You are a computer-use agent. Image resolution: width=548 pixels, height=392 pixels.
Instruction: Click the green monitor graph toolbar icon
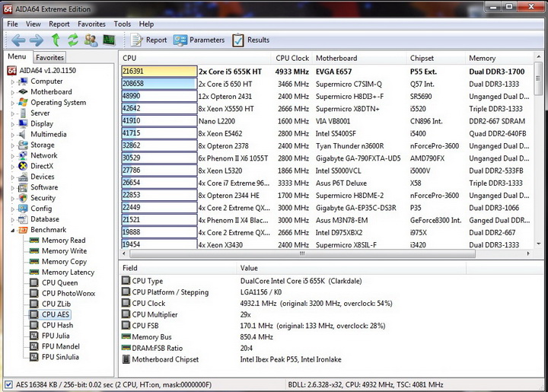110,40
